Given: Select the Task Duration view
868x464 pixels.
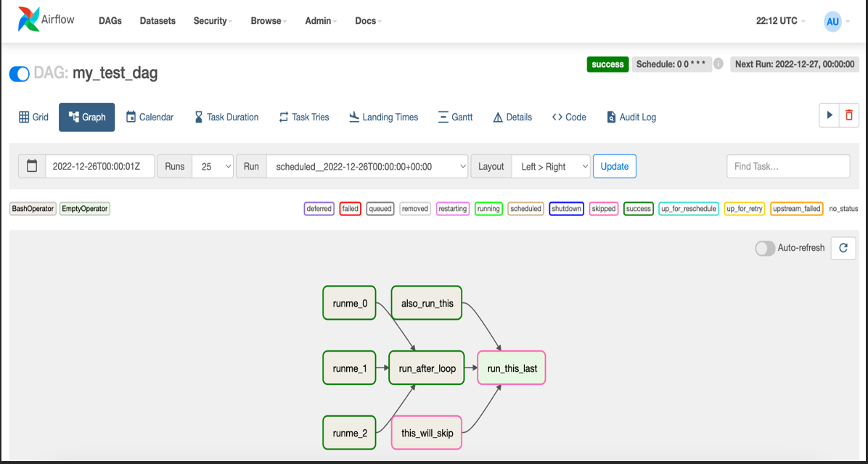Looking at the screenshot, I should click(x=226, y=117).
